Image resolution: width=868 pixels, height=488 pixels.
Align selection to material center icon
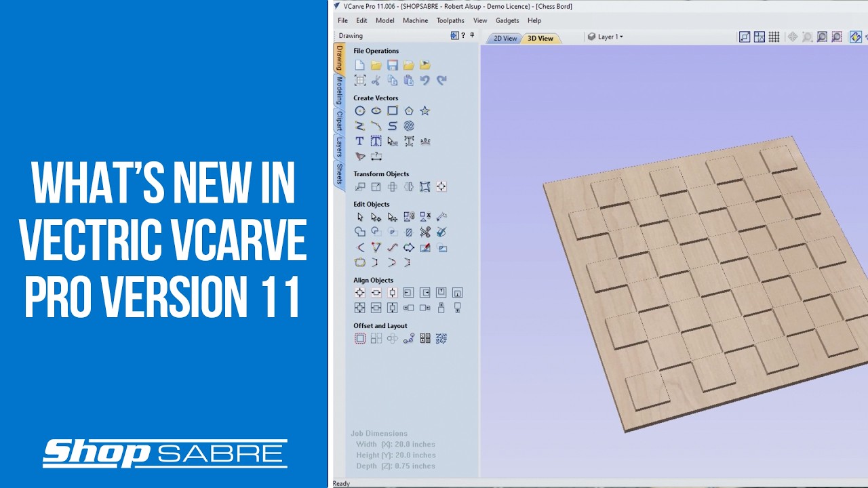coord(359,293)
